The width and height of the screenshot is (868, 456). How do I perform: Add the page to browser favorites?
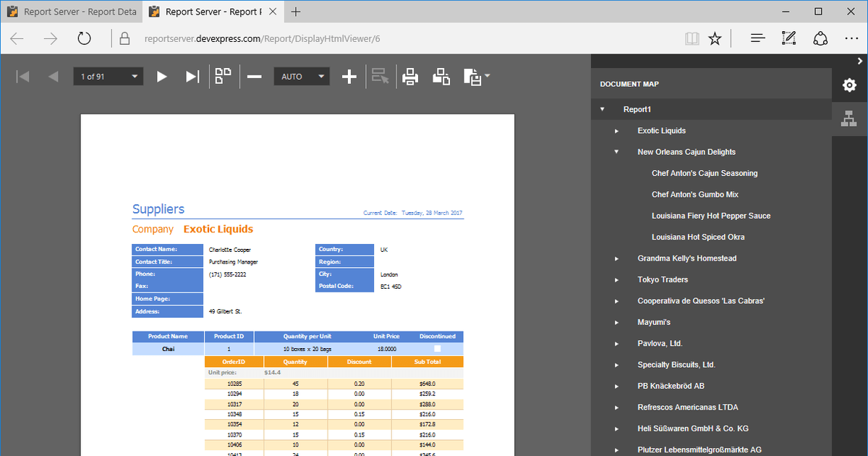tap(715, 39)
